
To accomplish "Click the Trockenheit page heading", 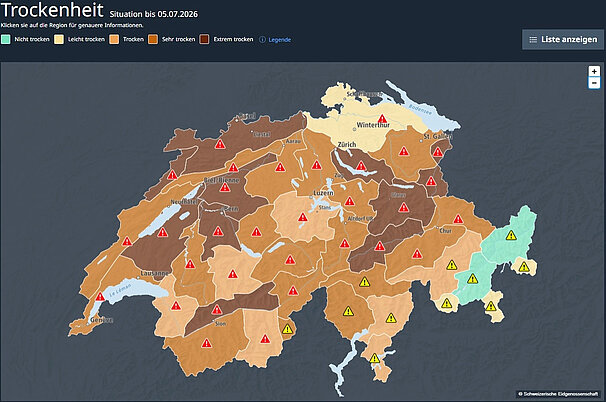I will tap(53, 10).
